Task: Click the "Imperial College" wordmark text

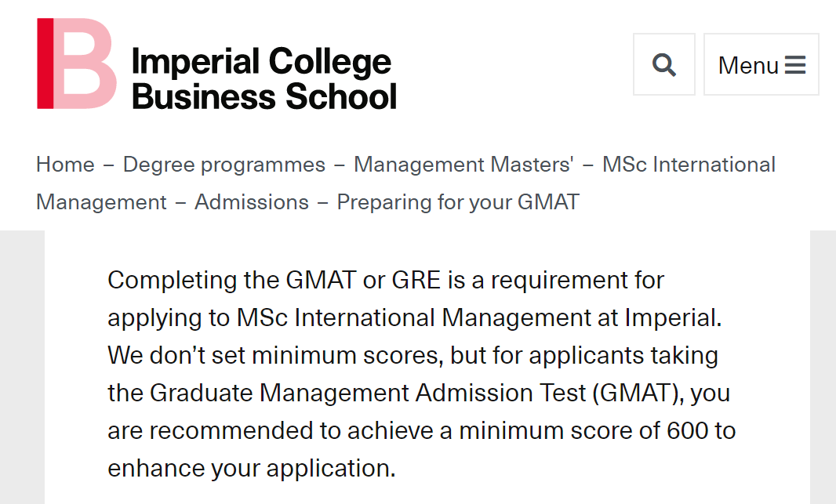Action: (x=261, y=61)
